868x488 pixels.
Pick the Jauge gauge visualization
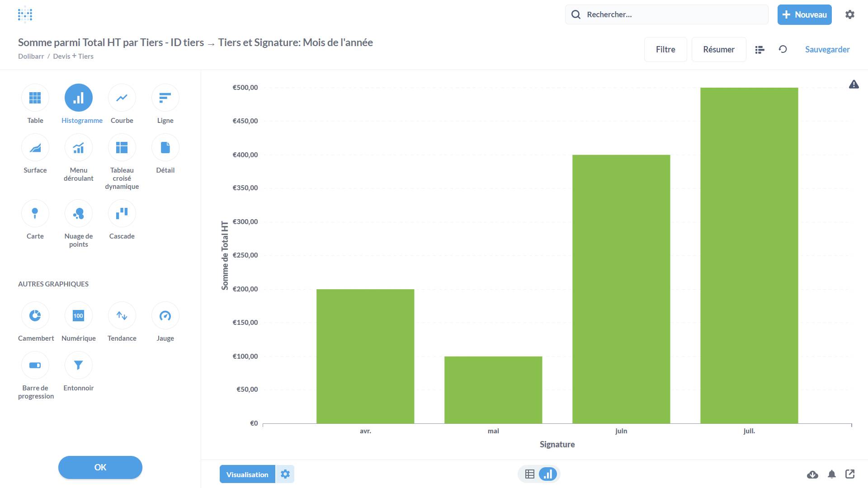coord(165,315)
